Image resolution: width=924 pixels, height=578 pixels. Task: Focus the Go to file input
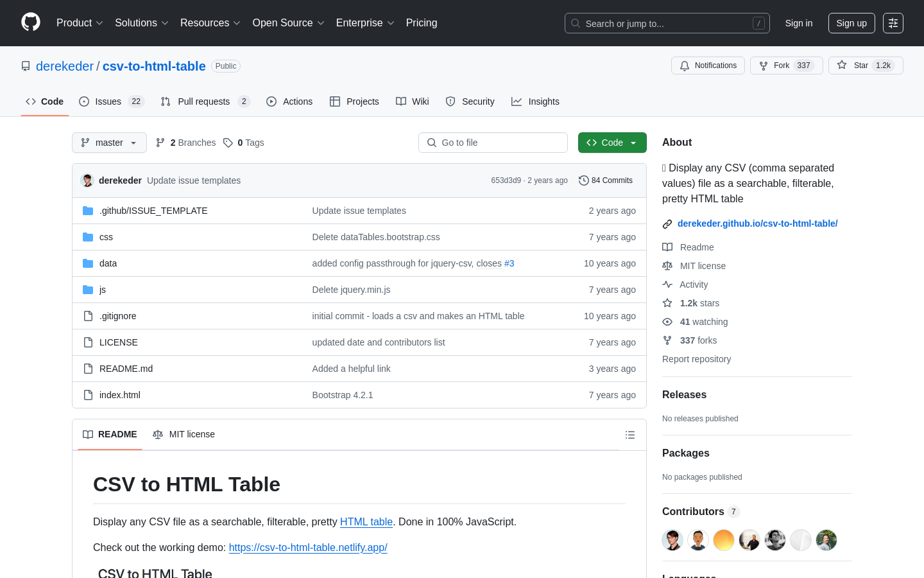point(493,143)
